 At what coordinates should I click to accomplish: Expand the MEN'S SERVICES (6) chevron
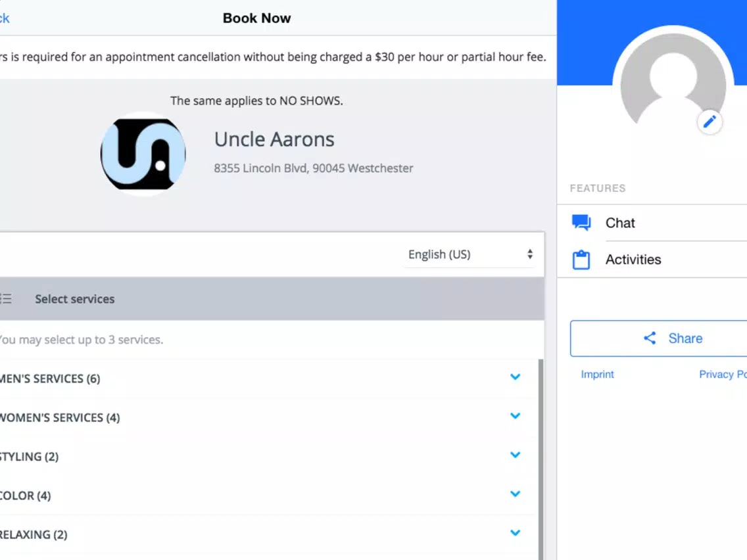coord(515,377)
